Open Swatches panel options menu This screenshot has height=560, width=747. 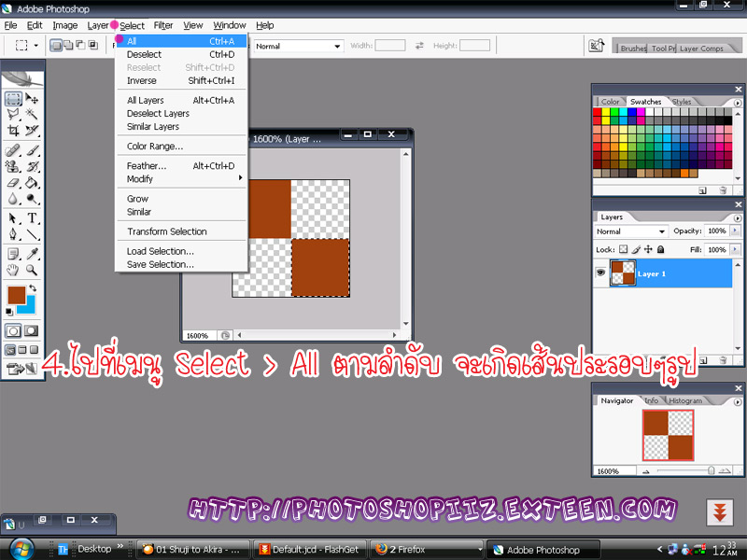738,103
